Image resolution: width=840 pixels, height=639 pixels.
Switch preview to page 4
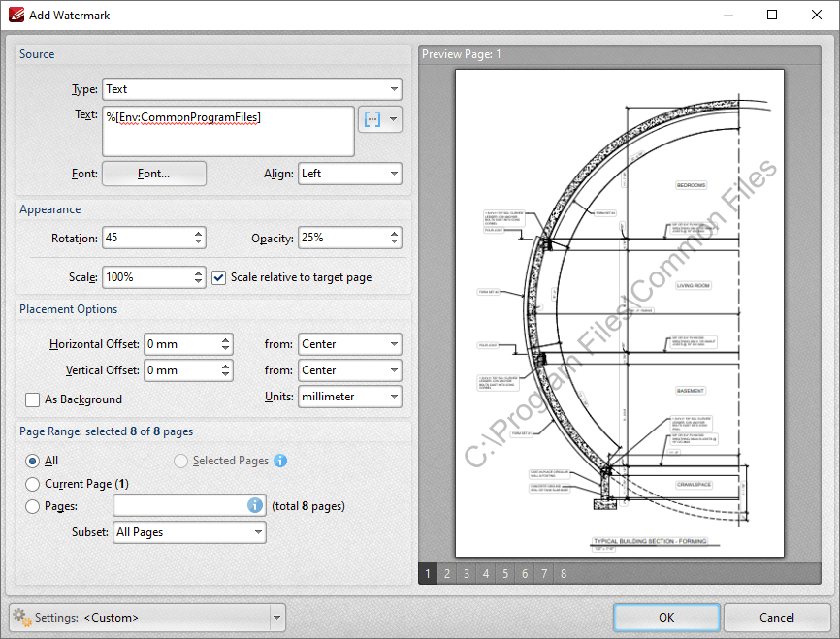[x=486, y=574]
